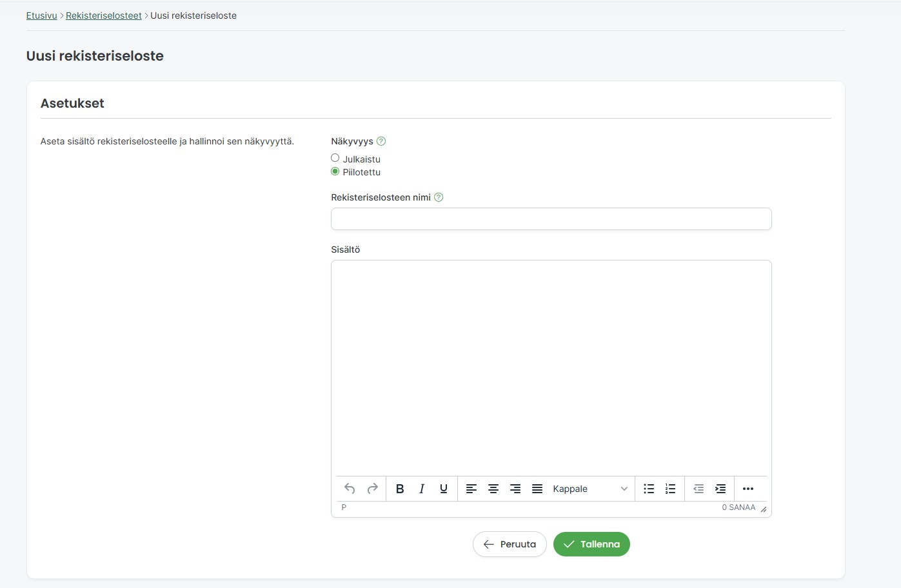Viewport: 901px width, 588px height.
Task: Focus the Rekisteriselosteen nimi input field
Action: tap(551, 219)
